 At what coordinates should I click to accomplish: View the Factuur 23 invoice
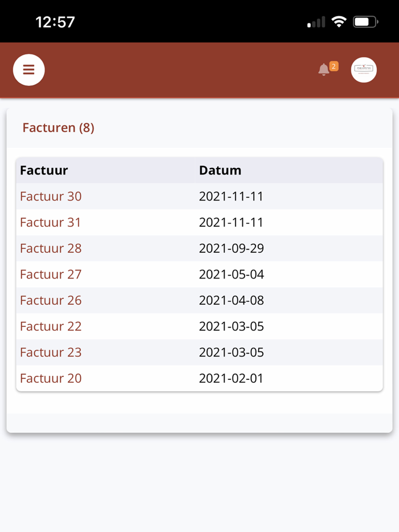click(51, 352)
